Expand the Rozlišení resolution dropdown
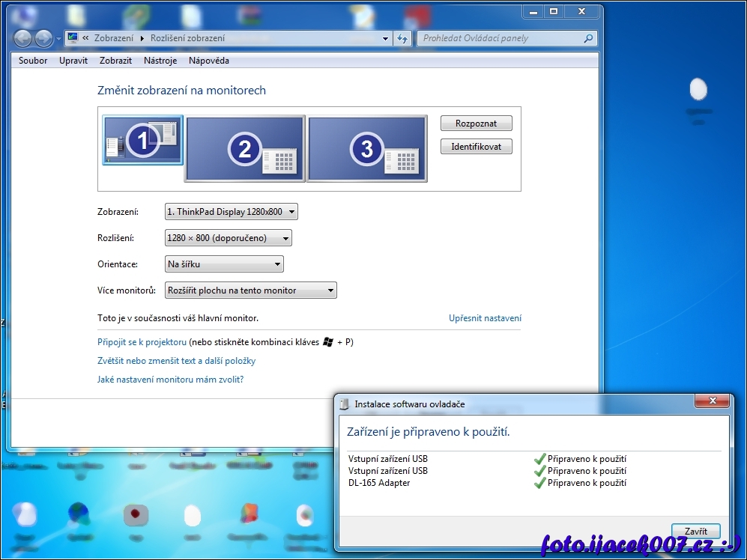Image resolution: width=747 pixels, height=560 pixels. [x=228, y=238]
